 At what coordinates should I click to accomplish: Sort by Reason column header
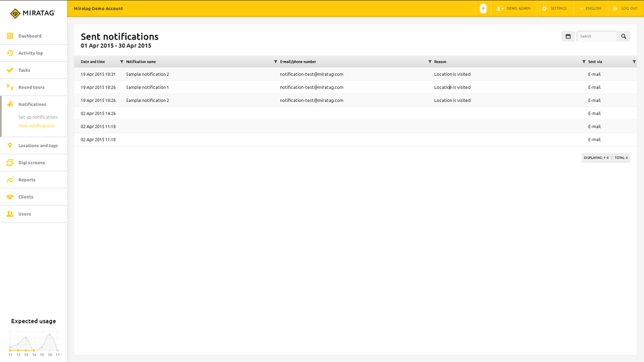tap(440, 62)
